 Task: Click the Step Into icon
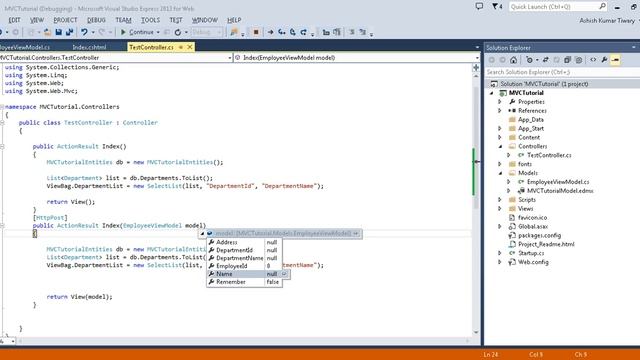coord(282,32)
